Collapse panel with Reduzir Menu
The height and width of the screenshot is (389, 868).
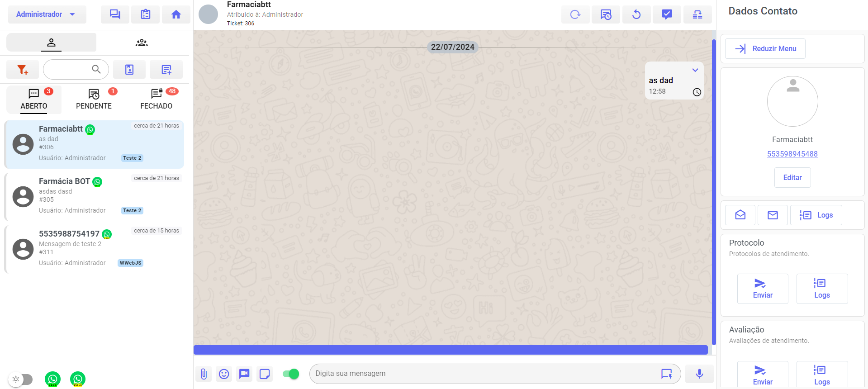tap(765, 49)
